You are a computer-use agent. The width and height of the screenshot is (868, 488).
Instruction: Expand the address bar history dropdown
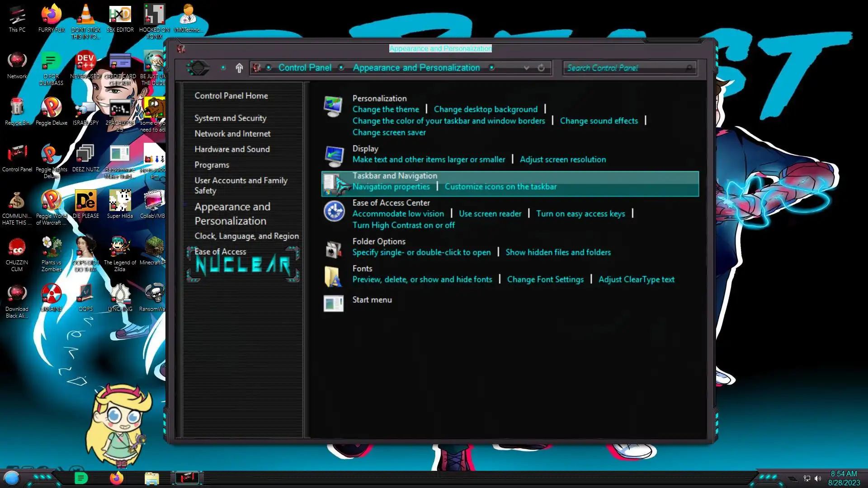(526, 68)
